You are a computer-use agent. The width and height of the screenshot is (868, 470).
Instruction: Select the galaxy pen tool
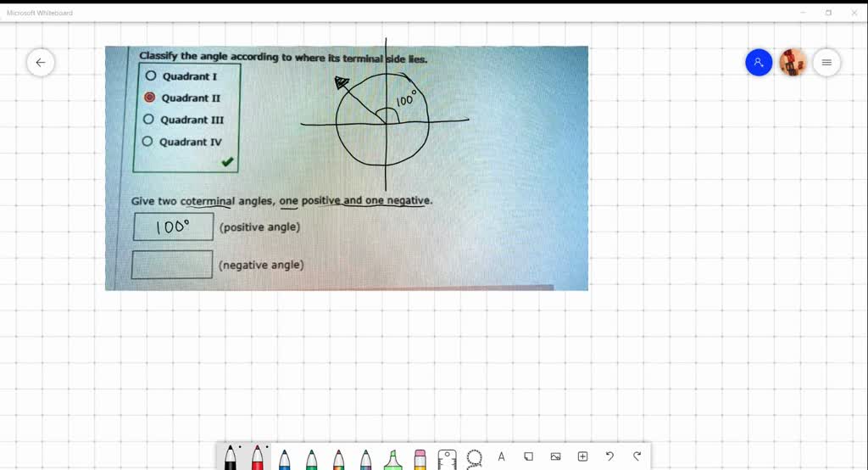click(x=366, y=459)
